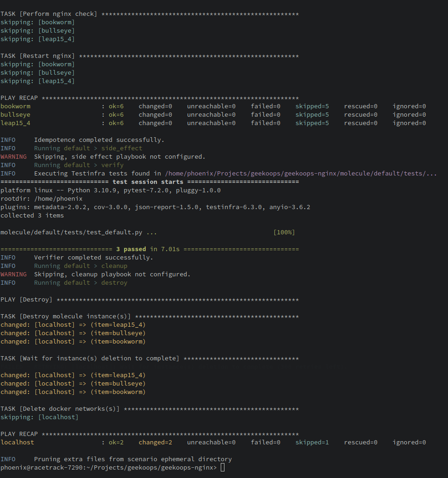This screenshot has width=448, height=478.
Task: Click the TASK [Destroy molecule instance(s)] header
Action: point(66,316)
